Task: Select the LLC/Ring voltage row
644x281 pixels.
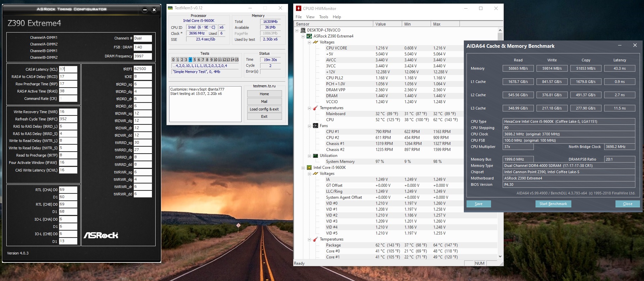Action: click(x=395, y=191)
